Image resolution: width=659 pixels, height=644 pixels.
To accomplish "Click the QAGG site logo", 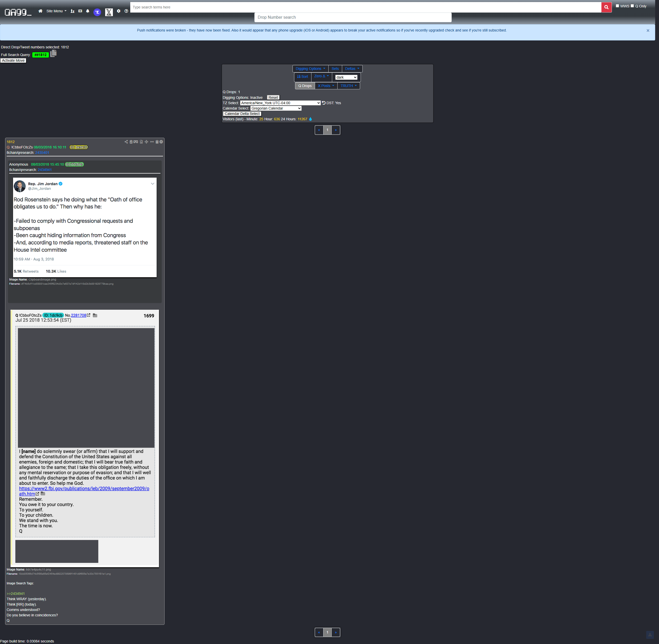I will 18,13.
